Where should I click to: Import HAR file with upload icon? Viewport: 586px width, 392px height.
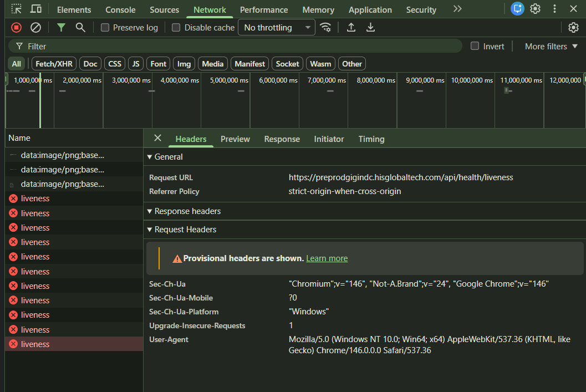[351, 27]
